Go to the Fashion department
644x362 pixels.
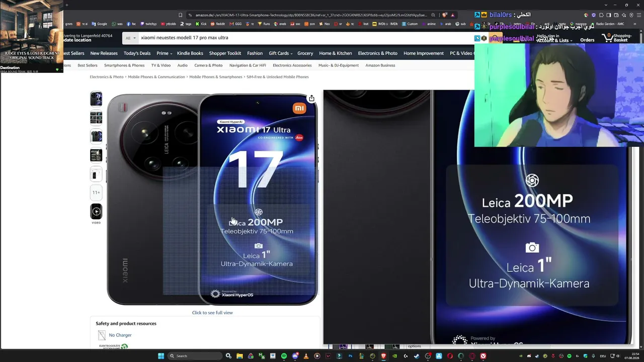click(255, 53)
